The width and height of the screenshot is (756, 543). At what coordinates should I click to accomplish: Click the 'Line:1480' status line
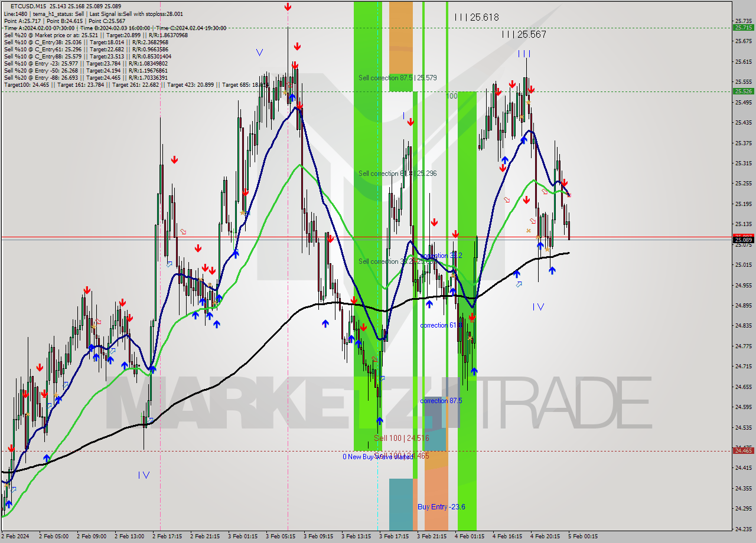(x=93, y=14)
